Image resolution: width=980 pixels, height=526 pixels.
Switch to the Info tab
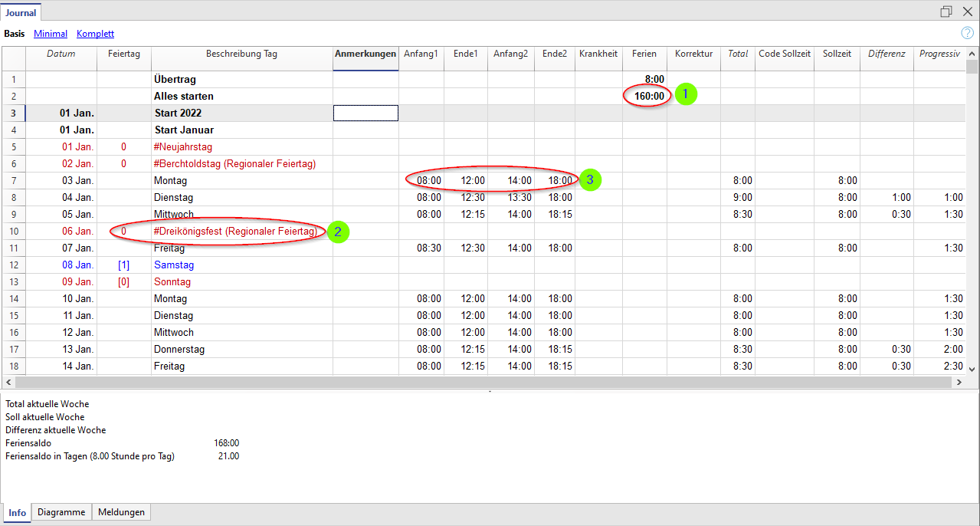[16, 512]
